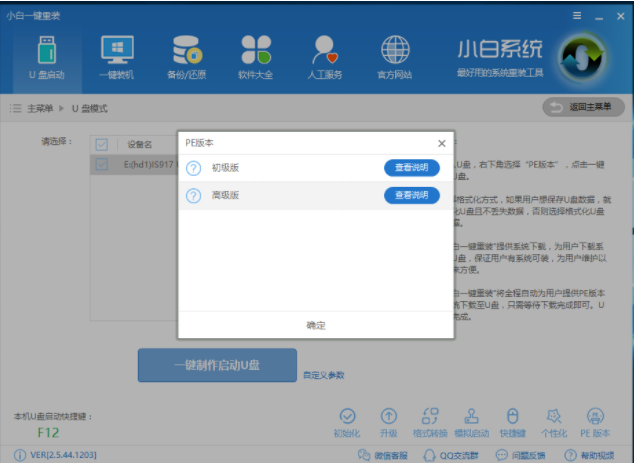Click the 快捷键 mouse icon
Image resolution: width=634 pixels, height=463 pixels.
pyautogui.click(x=512, y=416)
